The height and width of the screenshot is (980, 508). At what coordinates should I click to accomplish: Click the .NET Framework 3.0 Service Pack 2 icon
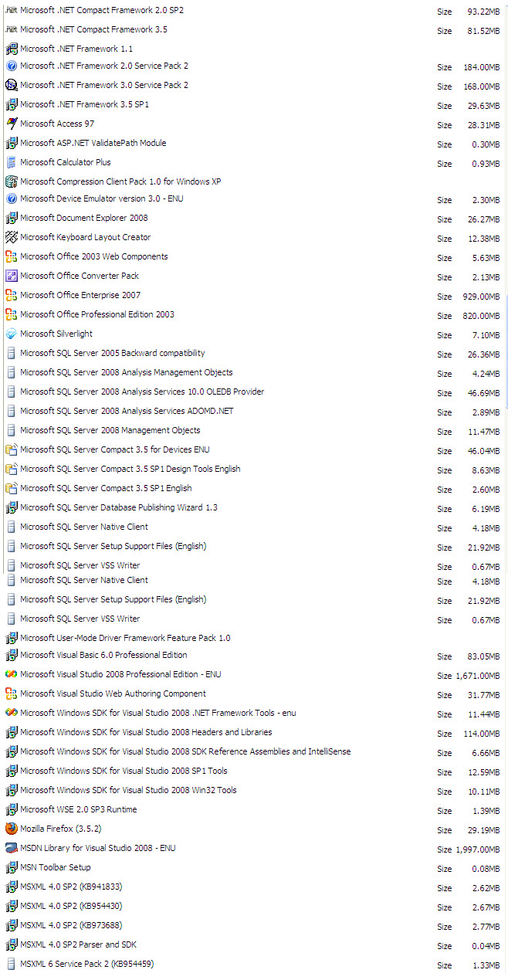[12, 85]
